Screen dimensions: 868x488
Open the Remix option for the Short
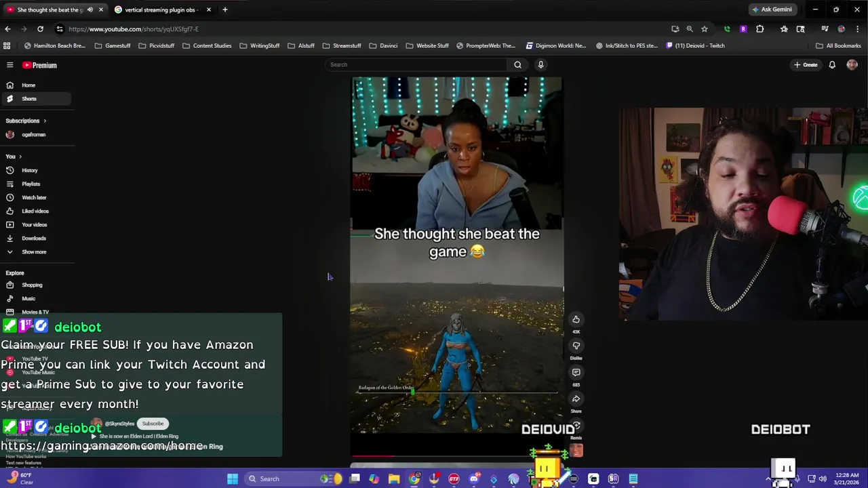pos(576,427)
